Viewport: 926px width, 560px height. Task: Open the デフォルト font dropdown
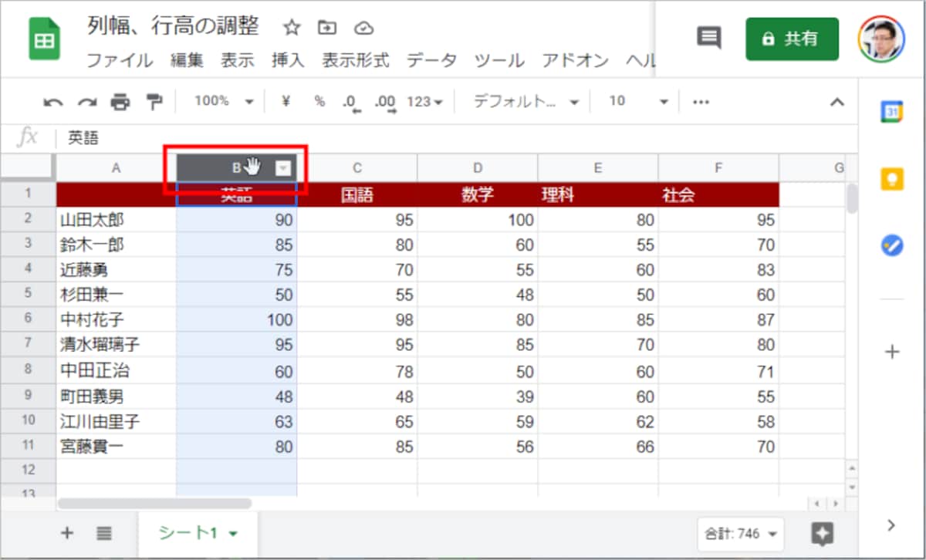(x=526, y=101)
